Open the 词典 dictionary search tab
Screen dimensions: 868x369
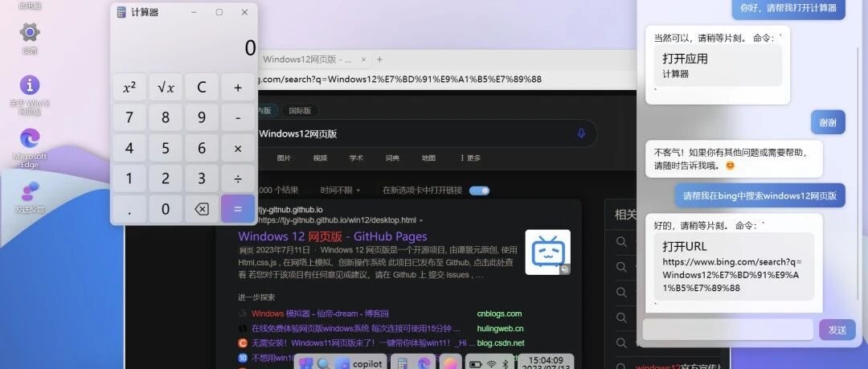[392, 158]
